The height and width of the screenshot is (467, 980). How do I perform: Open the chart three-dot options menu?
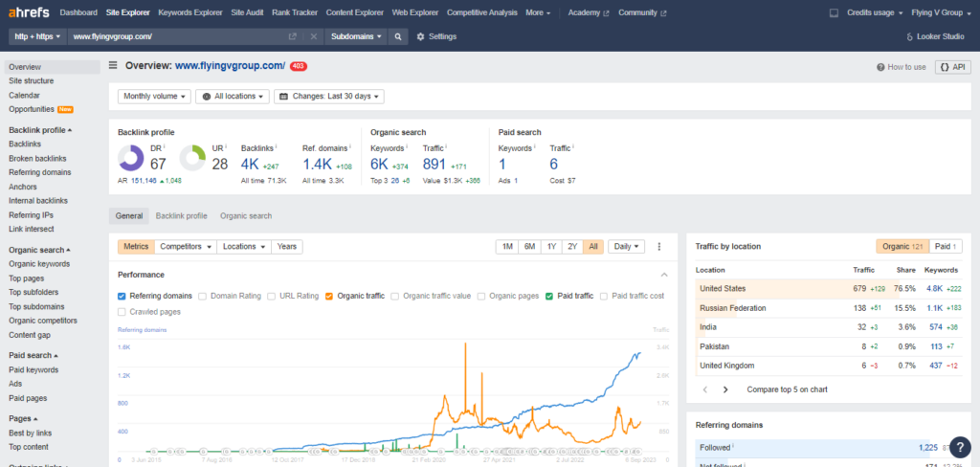point(658,246)
